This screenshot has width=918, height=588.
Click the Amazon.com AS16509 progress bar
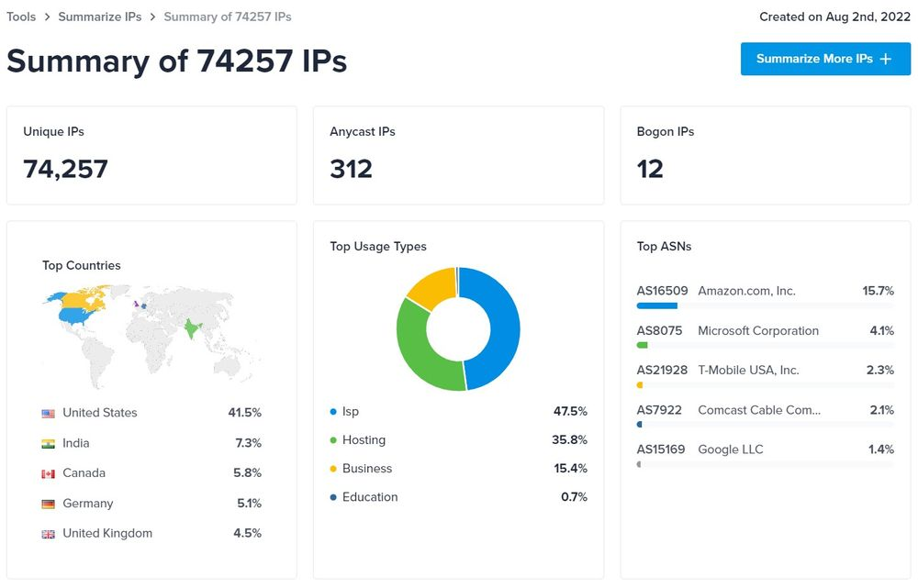coord(657,305)
